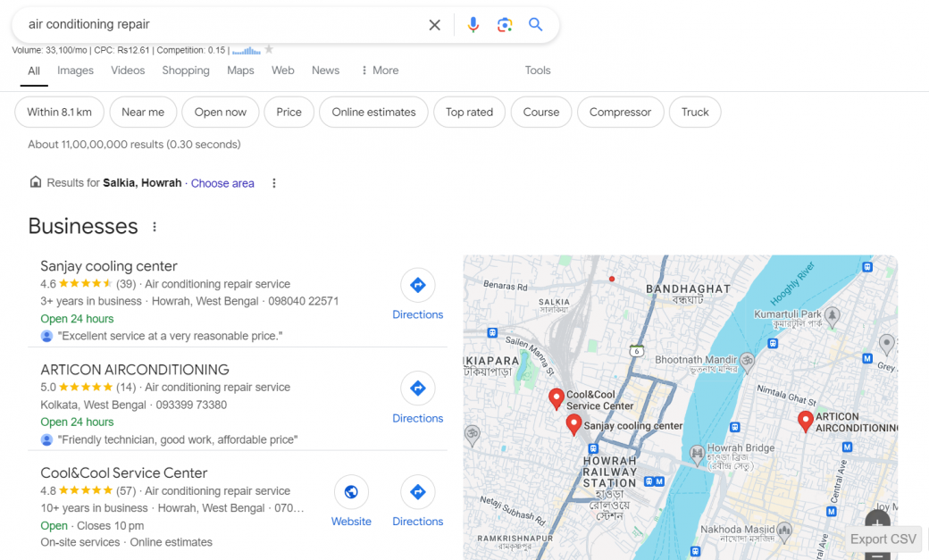
Task: Expand the More search categories menu
Action: (380, 71)
